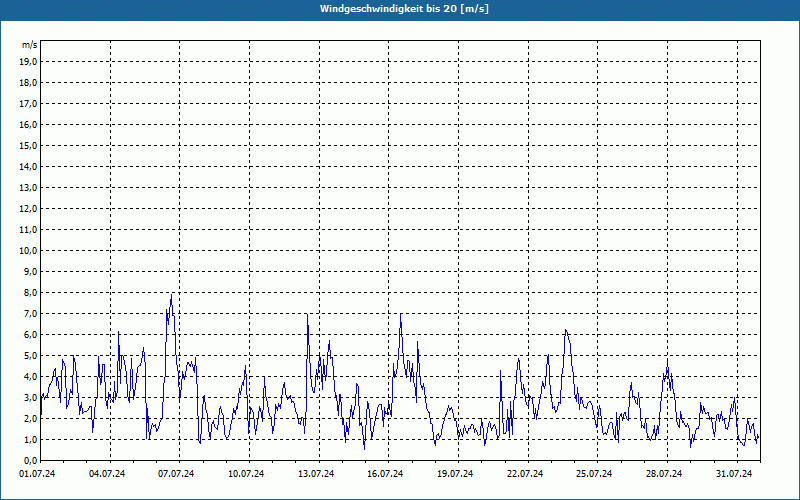Click the 7 m/s peak after 16.07.24
800x500 pixels.
401,315
